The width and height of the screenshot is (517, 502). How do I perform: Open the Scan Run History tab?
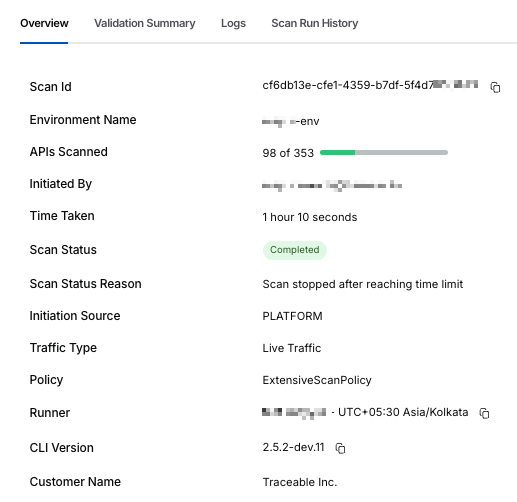(x=315, y=23)
